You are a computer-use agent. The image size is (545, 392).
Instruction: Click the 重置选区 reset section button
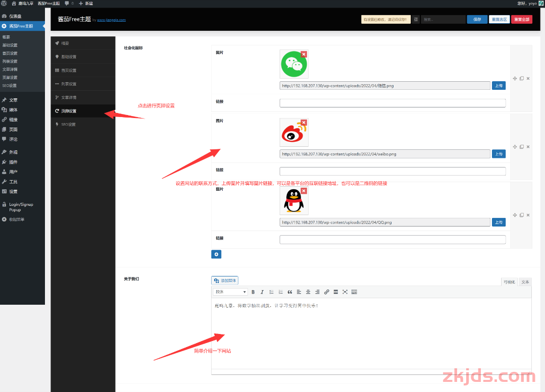tap(499, 20)
